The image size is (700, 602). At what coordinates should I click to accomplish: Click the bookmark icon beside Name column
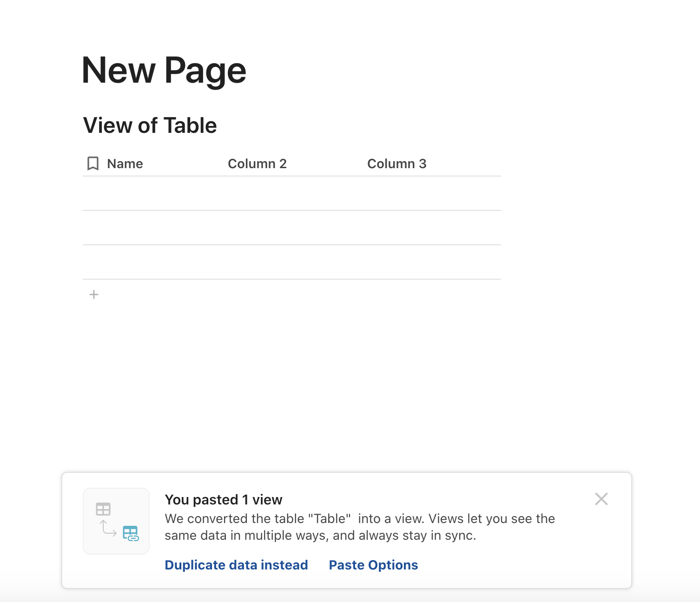(x=93, y=164)
